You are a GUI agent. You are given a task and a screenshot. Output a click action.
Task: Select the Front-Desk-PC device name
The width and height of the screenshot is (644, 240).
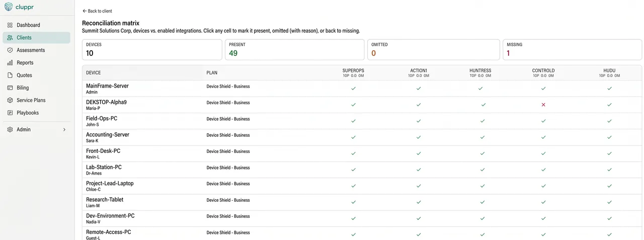click(103, 151)
